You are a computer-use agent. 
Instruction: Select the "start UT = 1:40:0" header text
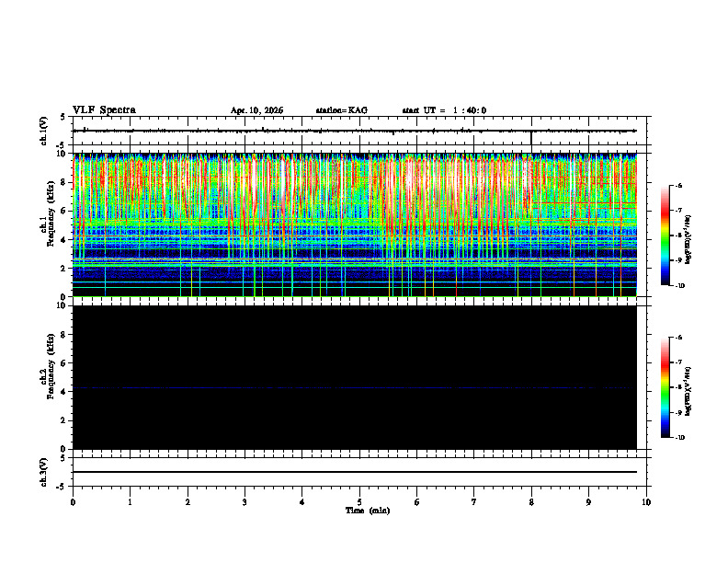(x=444, y=110)
